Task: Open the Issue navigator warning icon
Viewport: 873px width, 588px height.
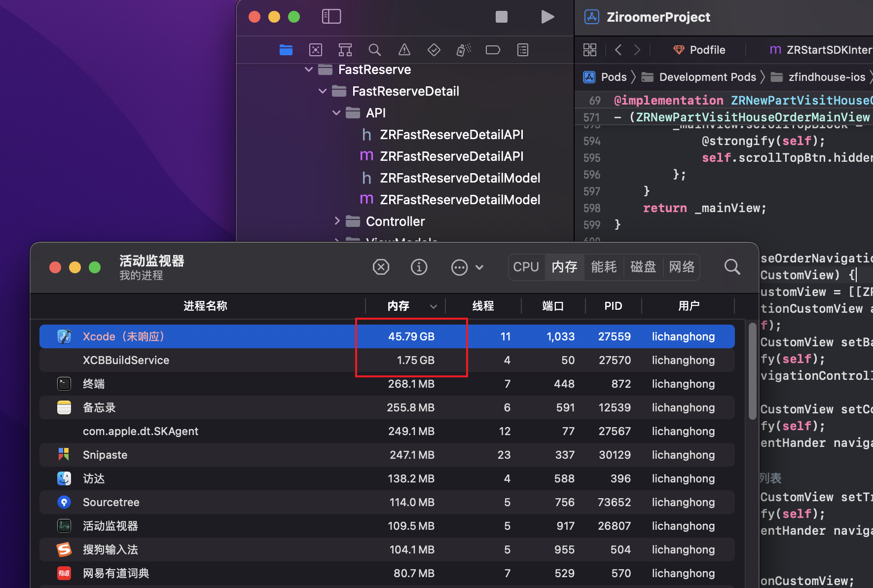Action: [404, 50]
